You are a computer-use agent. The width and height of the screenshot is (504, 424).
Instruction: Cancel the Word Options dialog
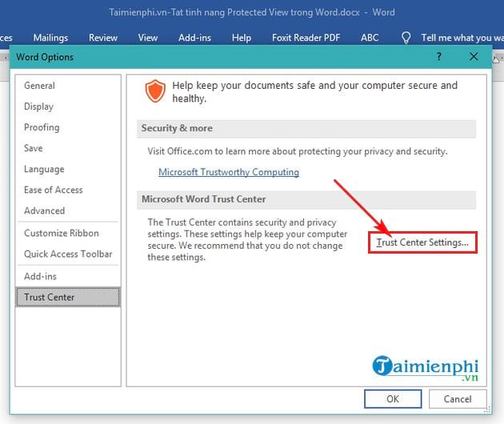[x=458, y=398]
